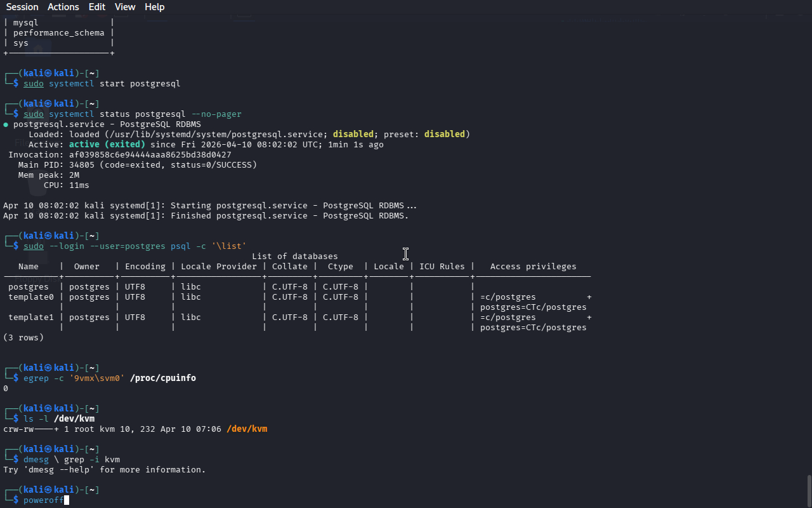Click the template1 database name

(30, 317)
